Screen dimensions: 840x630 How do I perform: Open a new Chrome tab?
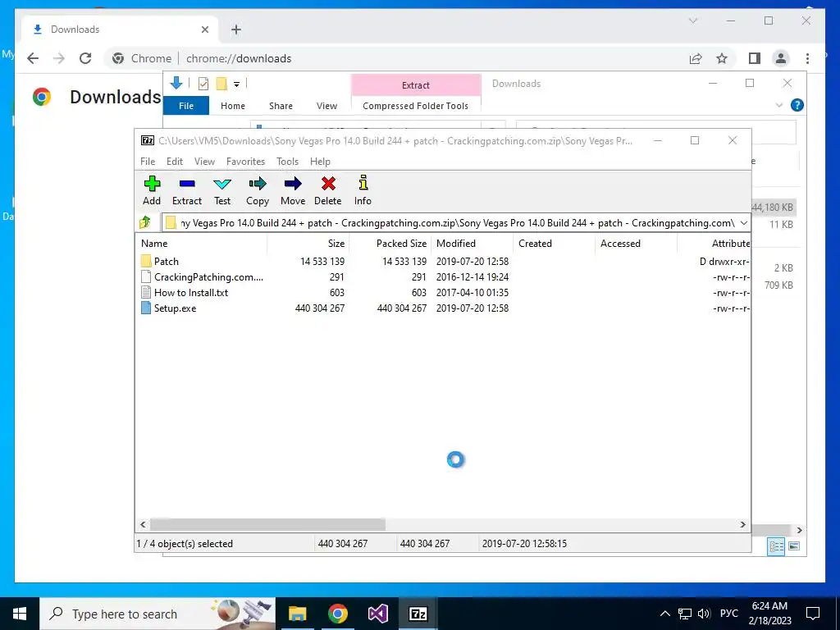pos(236,30)
